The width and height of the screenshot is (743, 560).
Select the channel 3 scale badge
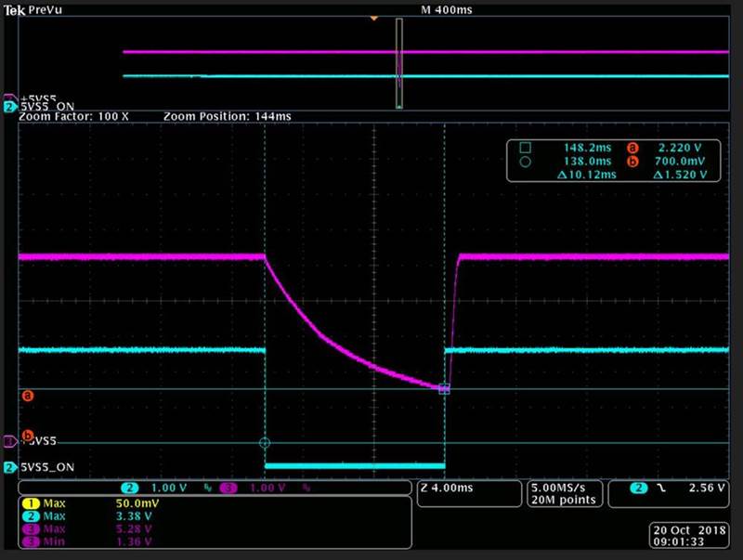228,488
